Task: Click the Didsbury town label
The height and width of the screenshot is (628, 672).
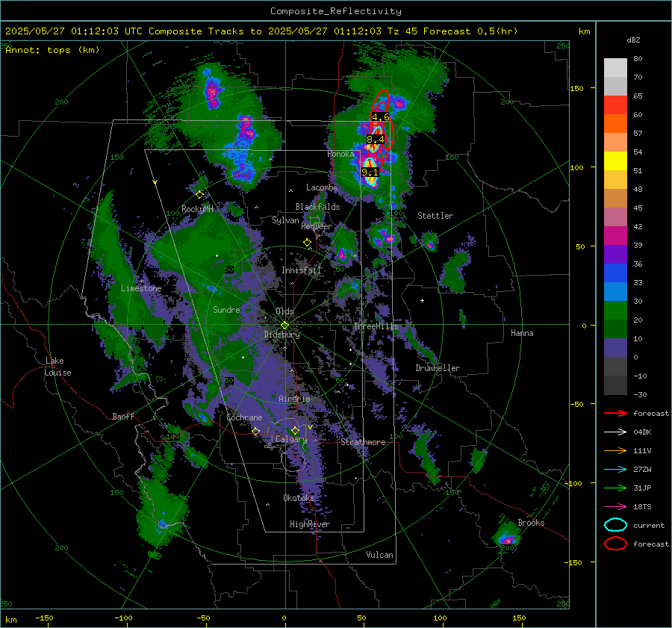Action: pos(281,335)
